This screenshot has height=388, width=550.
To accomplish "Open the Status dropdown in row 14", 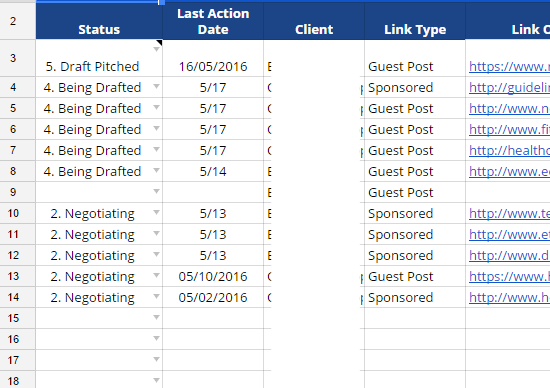I will point(157,296).
